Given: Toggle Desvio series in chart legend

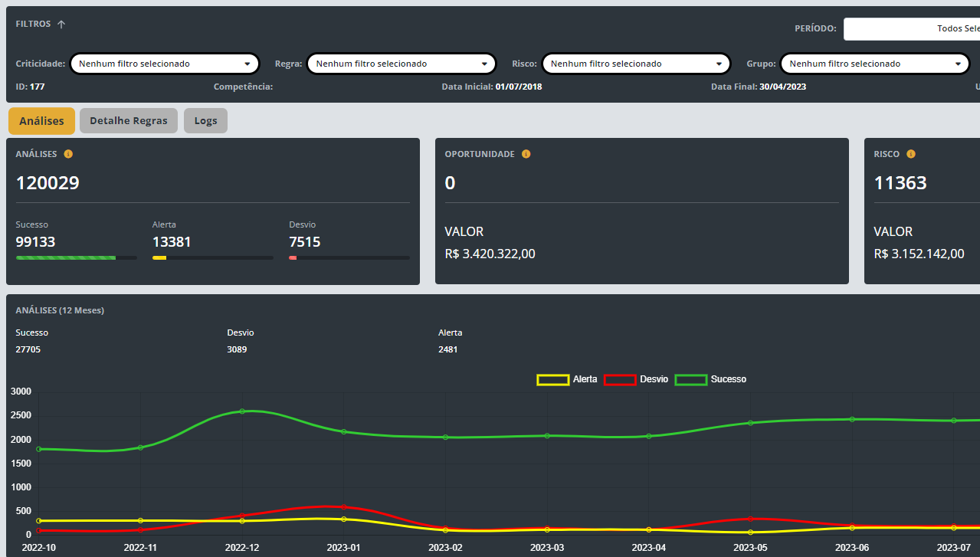Looking at the screenshot, I should (636, 379).
